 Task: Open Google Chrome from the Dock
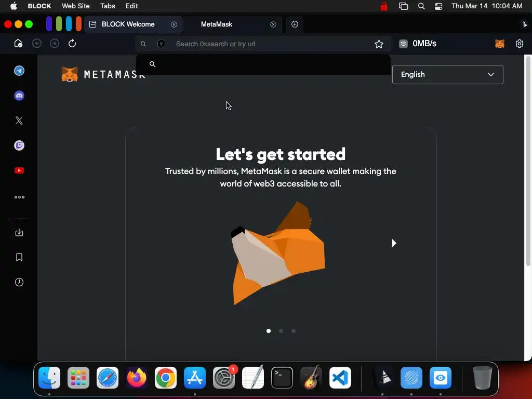(166, 378)
